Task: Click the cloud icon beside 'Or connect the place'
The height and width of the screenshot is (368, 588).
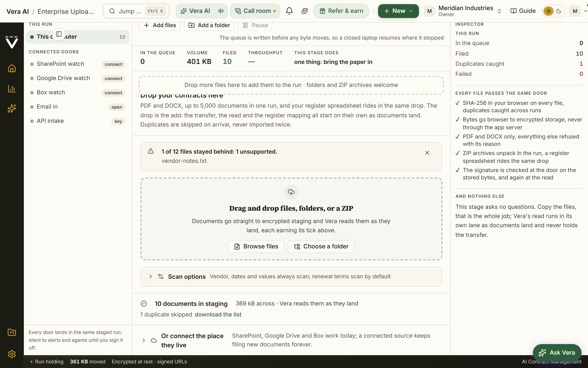Action: tap(154, 340)
